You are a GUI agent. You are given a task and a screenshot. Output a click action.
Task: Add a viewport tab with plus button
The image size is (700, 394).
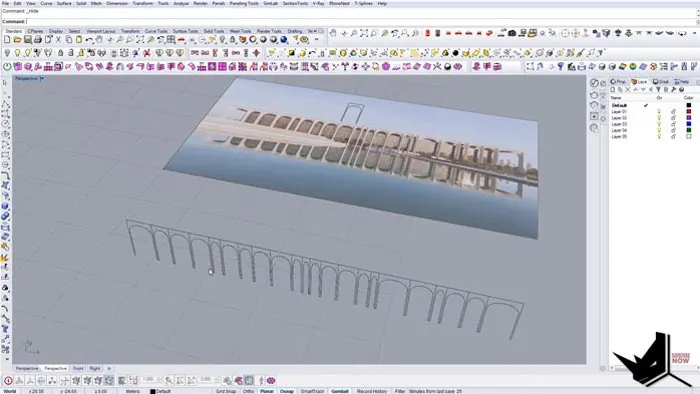coord(109,369)
